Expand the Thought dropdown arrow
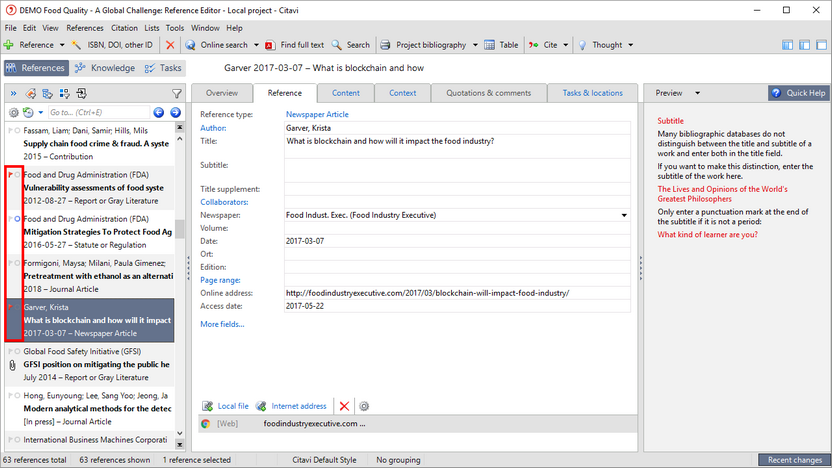This screenshot has width=832, height=468. [630, 45]
